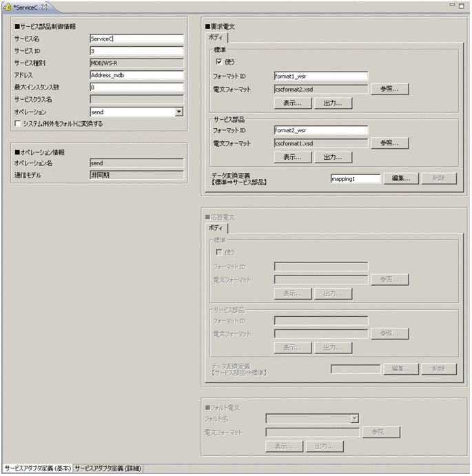Minimize the editor pane

452,6
